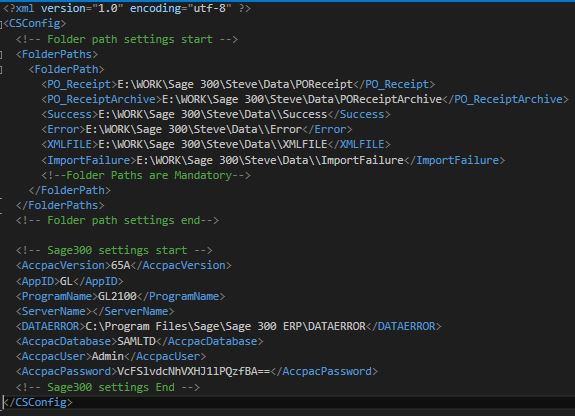Screen dimensions: 575x416
Task: Click the AccpacDatabase value SAMLTD
Action: tap(136, 342)
